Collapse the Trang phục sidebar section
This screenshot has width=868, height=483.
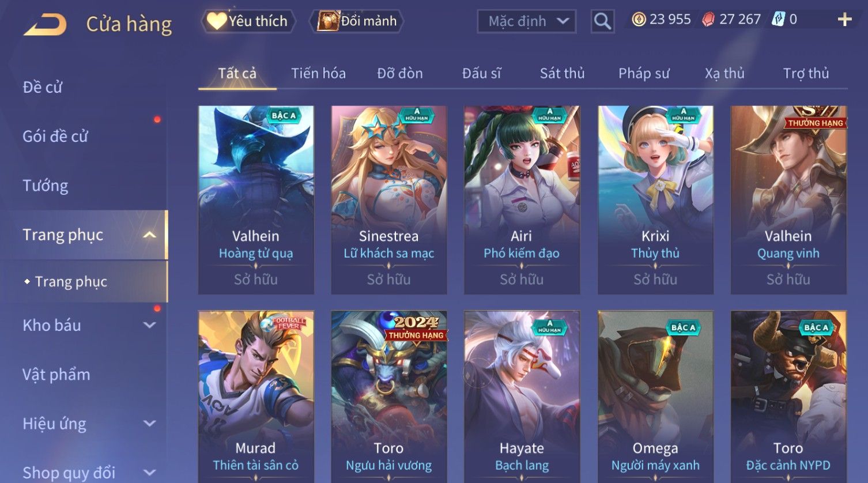click(149, 235)
